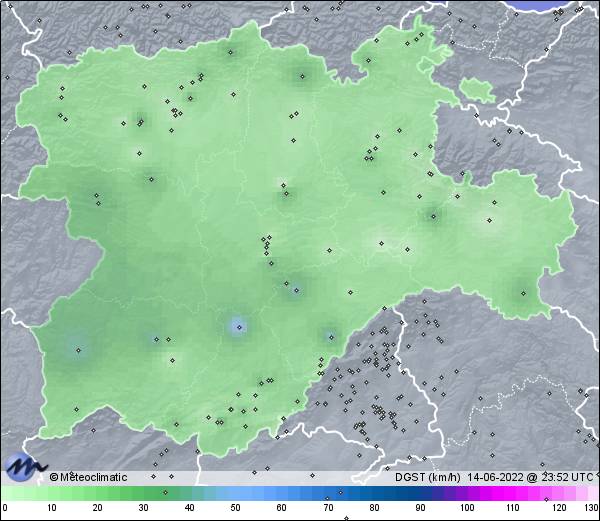This screenshot has width=600, height=521.
Task: Click the scale value 10
Action: [x=52, y=508]
